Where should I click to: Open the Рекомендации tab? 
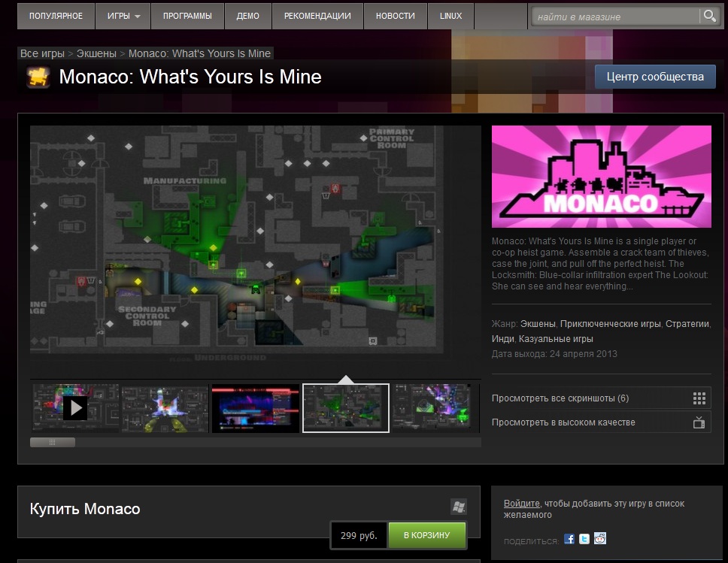[317, 16]
